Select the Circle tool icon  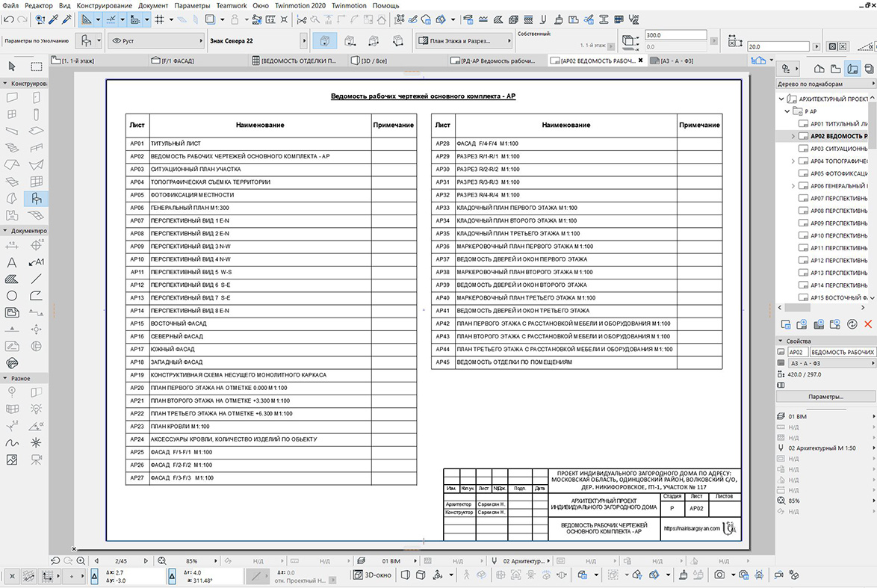12,295
